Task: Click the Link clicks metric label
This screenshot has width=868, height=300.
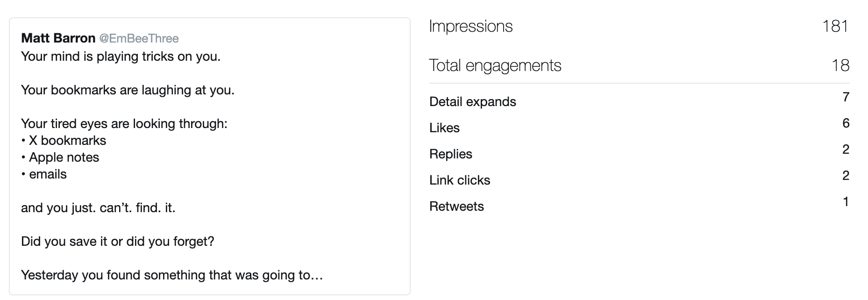Action: pyautogui.click(x=460, y=180)
